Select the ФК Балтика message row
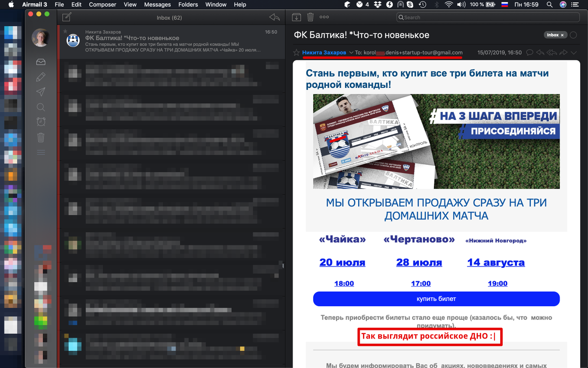The image size is (588, 368). (171, 42)
